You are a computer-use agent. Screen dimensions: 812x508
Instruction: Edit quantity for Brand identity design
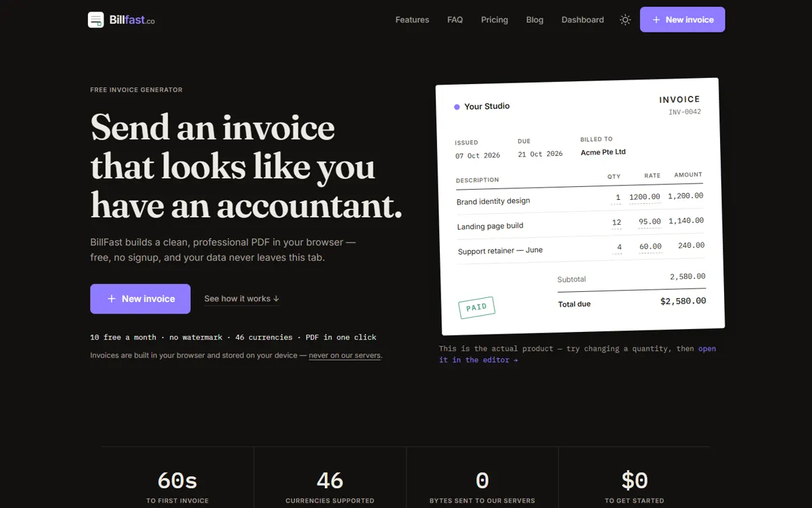(x=616, y=198)
